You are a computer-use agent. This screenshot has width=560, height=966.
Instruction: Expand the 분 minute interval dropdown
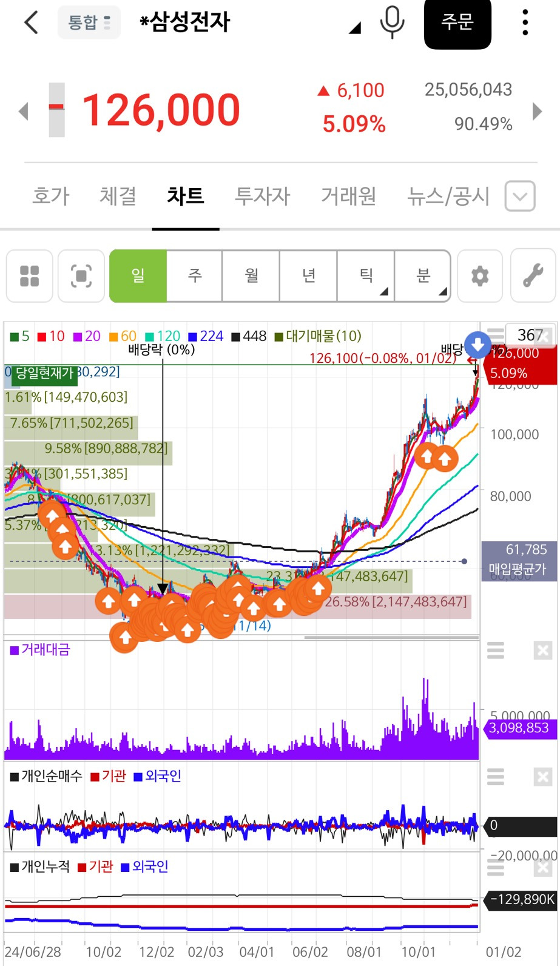423,275
